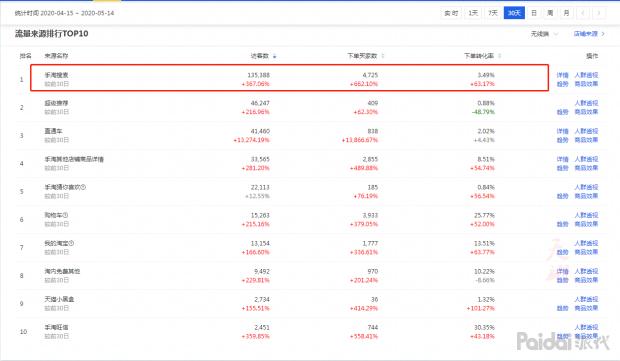Screen dimensions: 620x361
Task: Open 详情 for 淘内免费其他
Action: [x=562, y=272]
